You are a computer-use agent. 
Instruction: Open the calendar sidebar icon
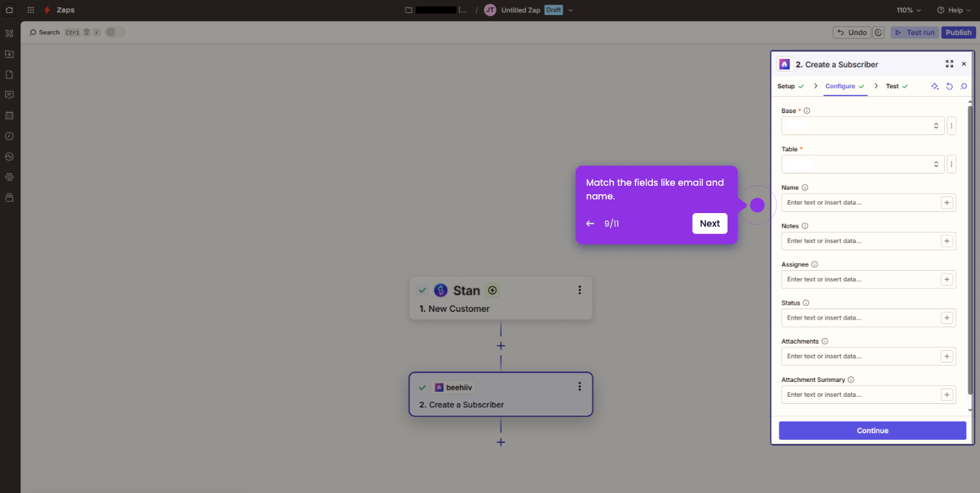9,116
